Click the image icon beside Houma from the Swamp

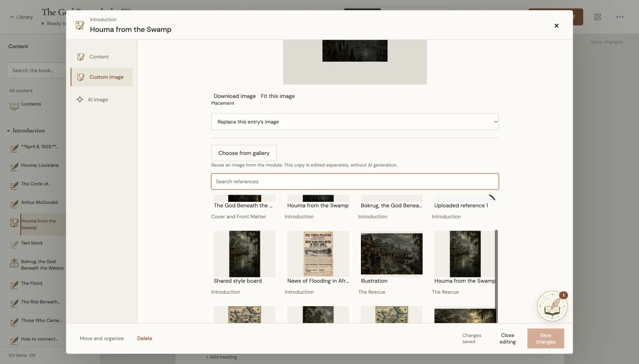(x=14, y=223)
